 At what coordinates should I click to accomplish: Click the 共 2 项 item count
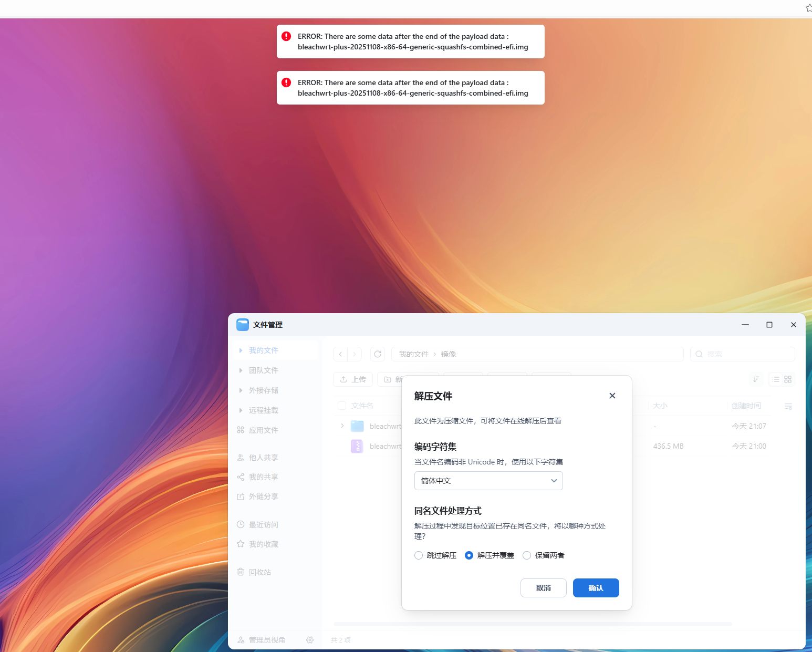(340, 640)
